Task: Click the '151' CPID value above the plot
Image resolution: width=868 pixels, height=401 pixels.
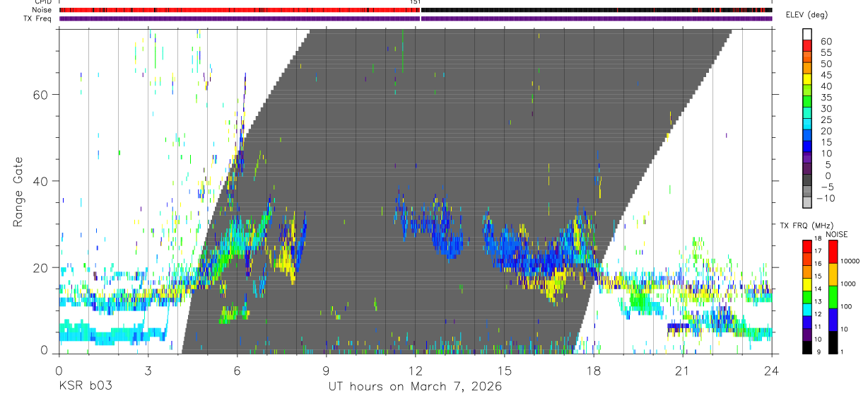Action: pyautogui.click(x=416, y=2)
